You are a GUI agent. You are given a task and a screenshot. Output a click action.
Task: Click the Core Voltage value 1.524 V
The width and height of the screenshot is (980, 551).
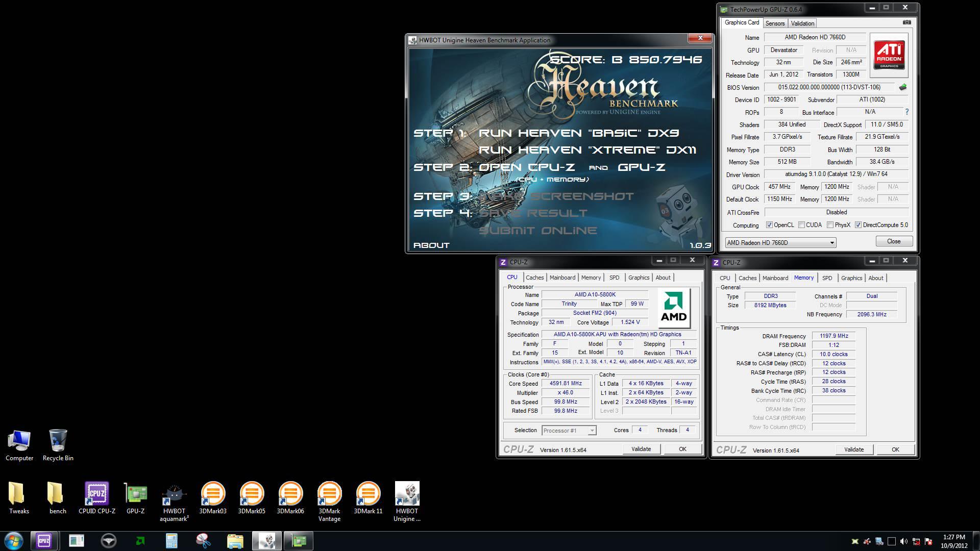630,322
